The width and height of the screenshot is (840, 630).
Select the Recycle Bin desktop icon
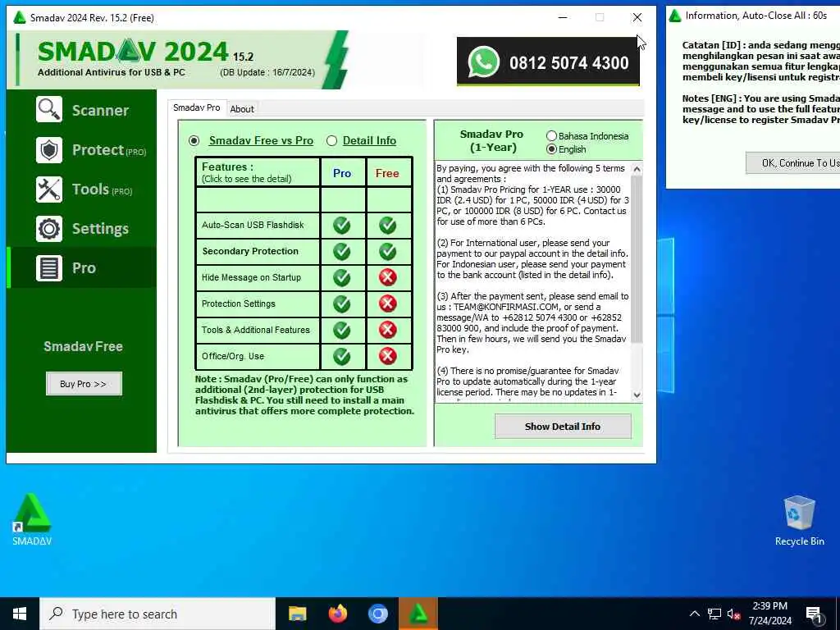(799, 519)
